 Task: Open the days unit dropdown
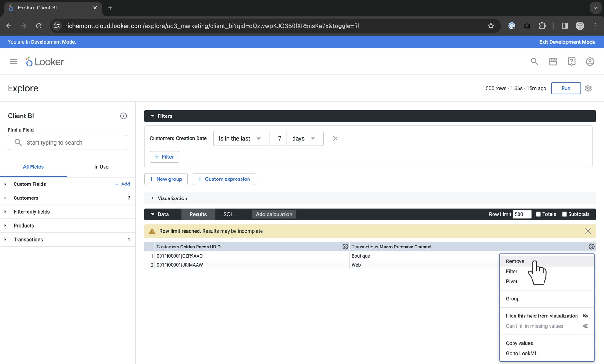tap(305, 138)
